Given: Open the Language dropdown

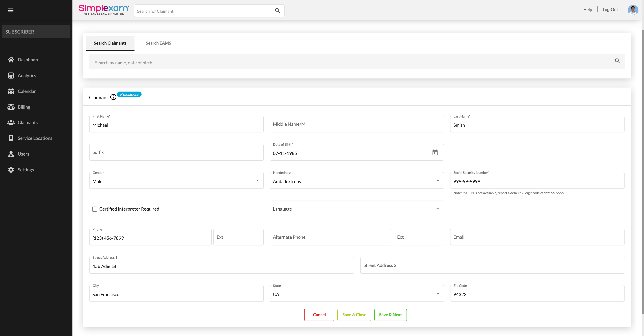Looking at the screenshot, I should (438, 209).
